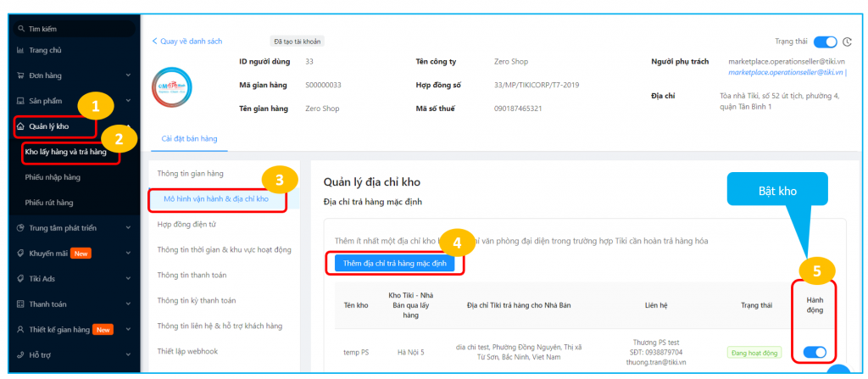Click the search magnifier icon in sidebar
Viewport: 868px width, 379px height.
pos(20,29)
